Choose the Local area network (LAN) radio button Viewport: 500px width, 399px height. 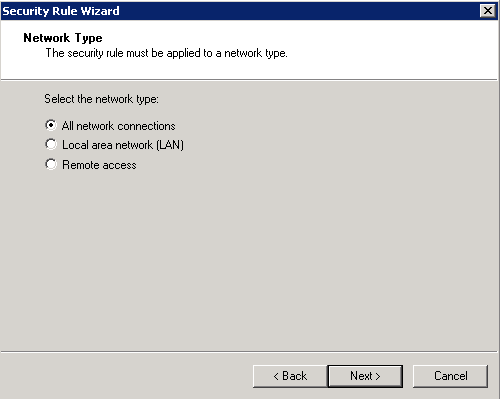51,144
